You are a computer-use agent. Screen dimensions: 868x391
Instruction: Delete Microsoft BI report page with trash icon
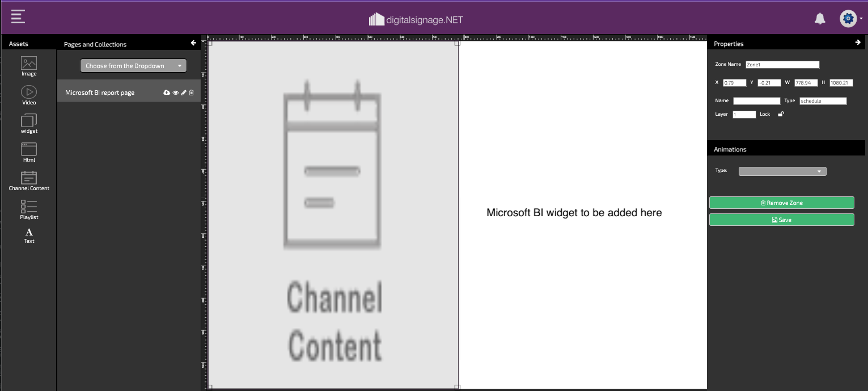coord(191,93)
